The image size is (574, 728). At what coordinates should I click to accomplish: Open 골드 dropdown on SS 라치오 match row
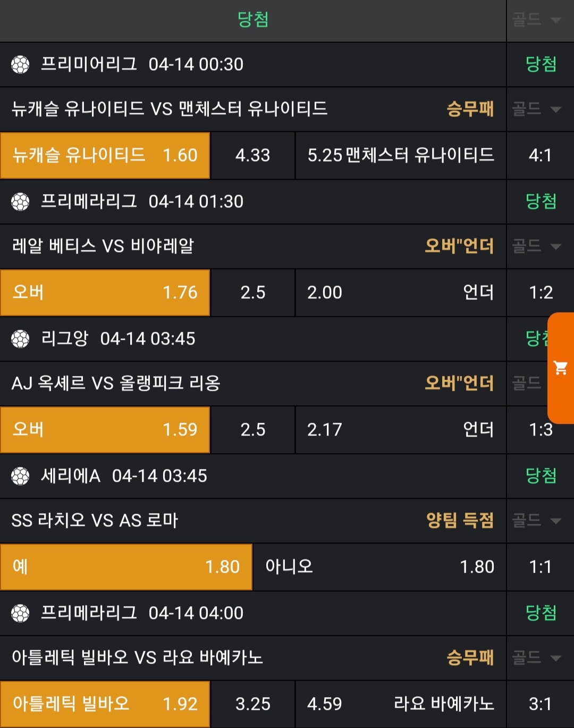537,521
